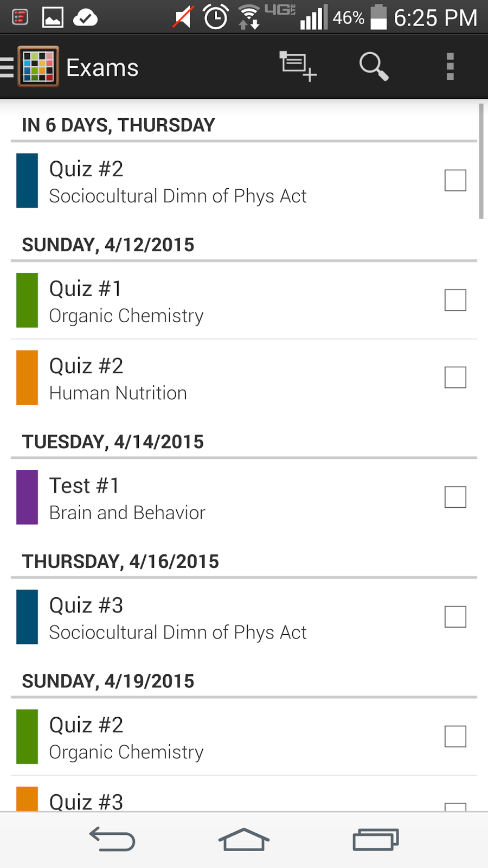Tap the add new exam icon
The height and width of the screenshot is (868, 488).
pos(298,67)
